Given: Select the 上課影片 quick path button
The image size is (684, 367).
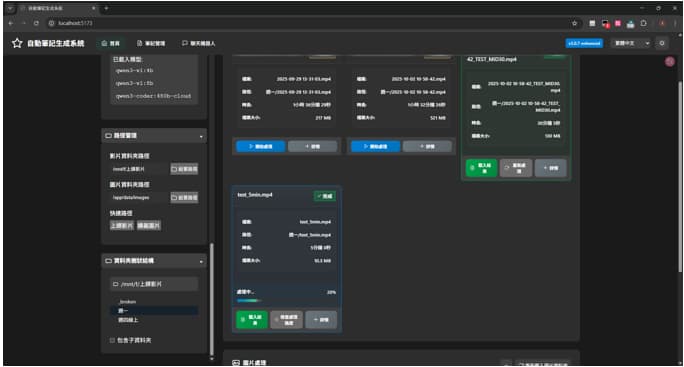Looking at the screenshot, I should pos(122,226).
